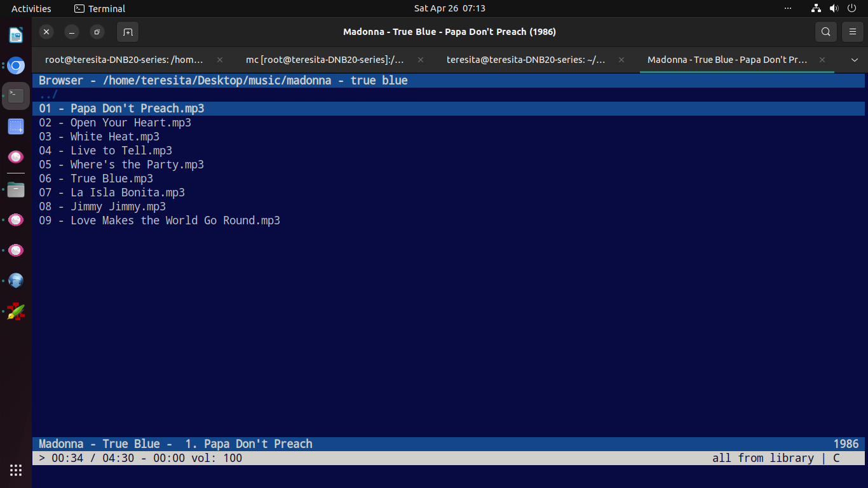Go to parent directory ../
This screenshot has width=868, height=488.
[x=48, y=95]
